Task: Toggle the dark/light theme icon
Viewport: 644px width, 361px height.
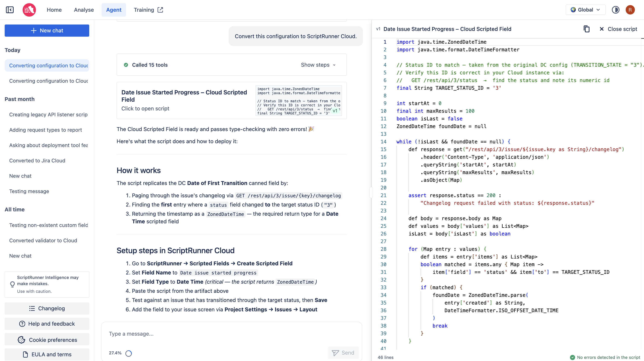Action: pyautogui.click(x=615, y=10)
